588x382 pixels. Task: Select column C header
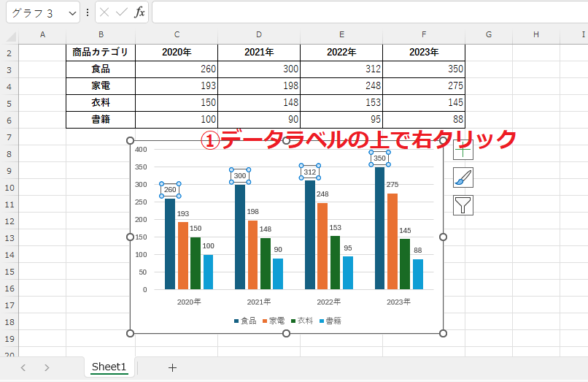[177, 34]
